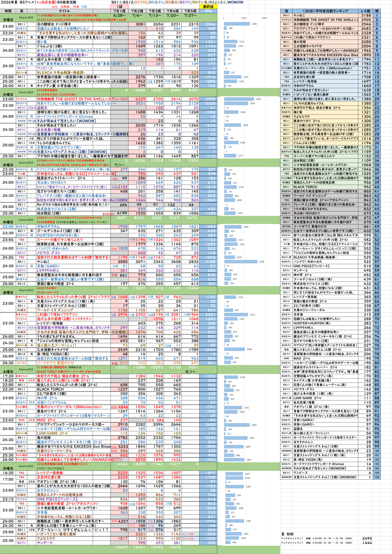Click 正反対な君と僕 in the ranking list

pyautogui.click(x=305, y=77)
